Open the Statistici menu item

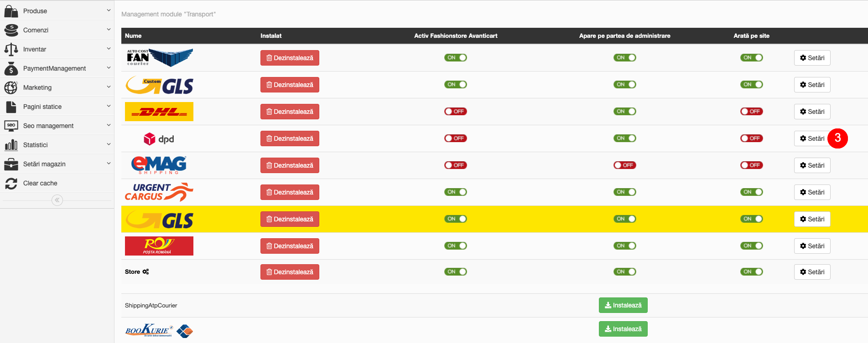point(57,145)
